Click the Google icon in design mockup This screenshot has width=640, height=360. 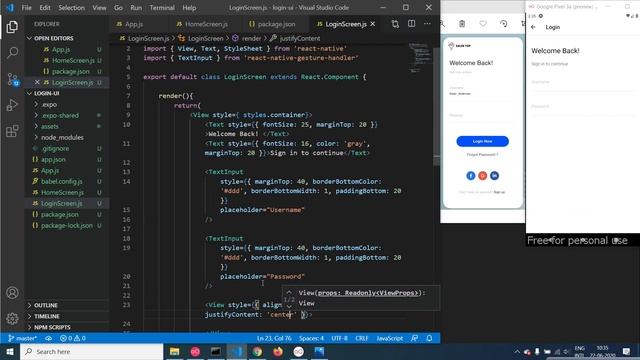click(482, 176)
